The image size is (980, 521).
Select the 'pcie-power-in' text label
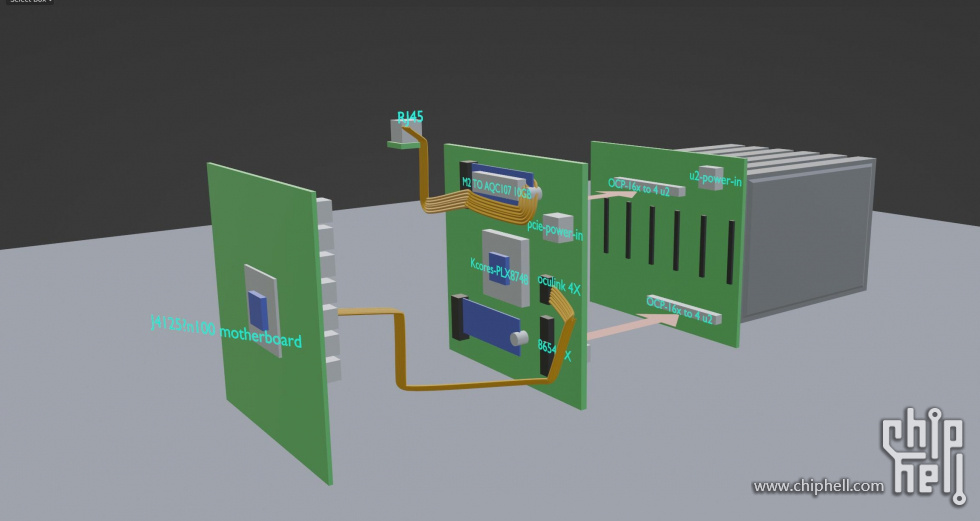(x=555, y=230)
